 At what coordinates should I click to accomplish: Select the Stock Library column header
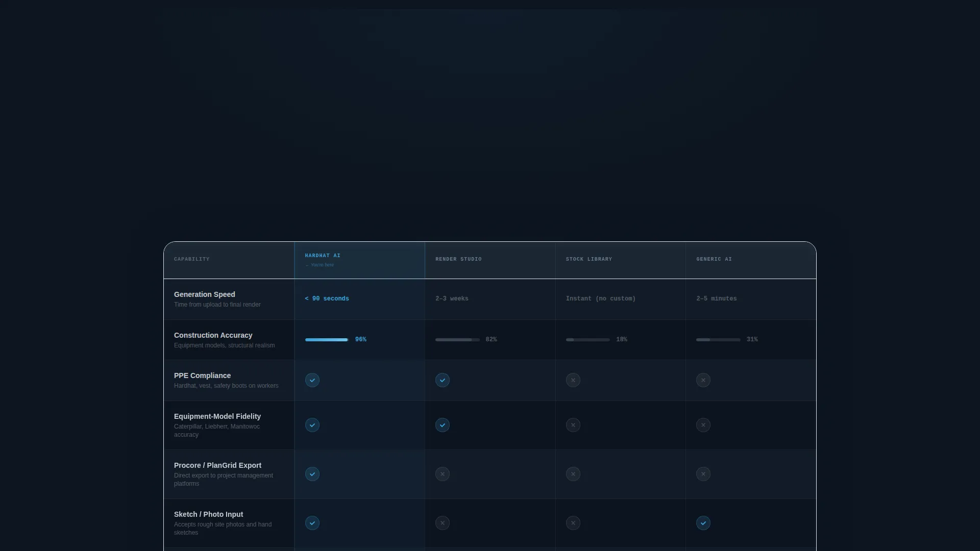click(620, 260)
